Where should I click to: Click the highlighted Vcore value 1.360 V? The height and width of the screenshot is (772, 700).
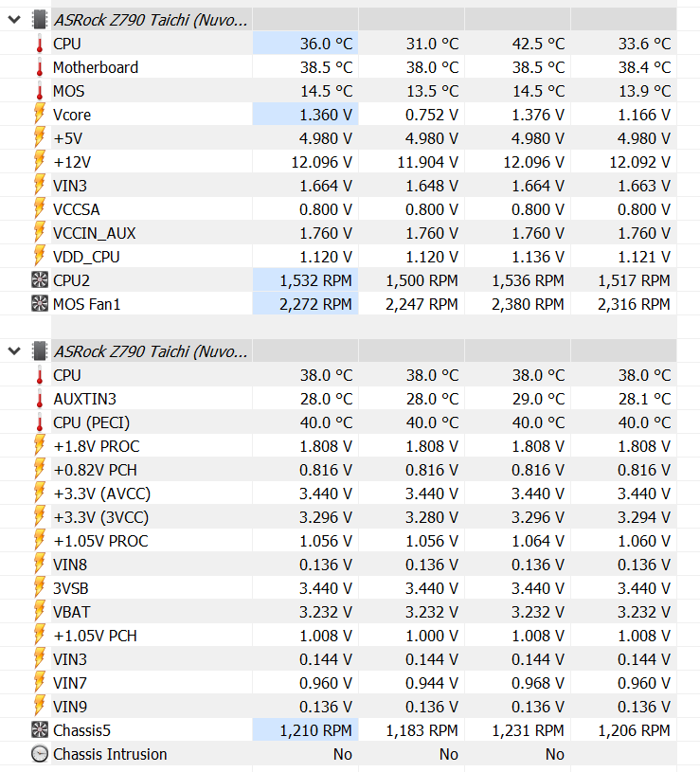click(326, 115)
